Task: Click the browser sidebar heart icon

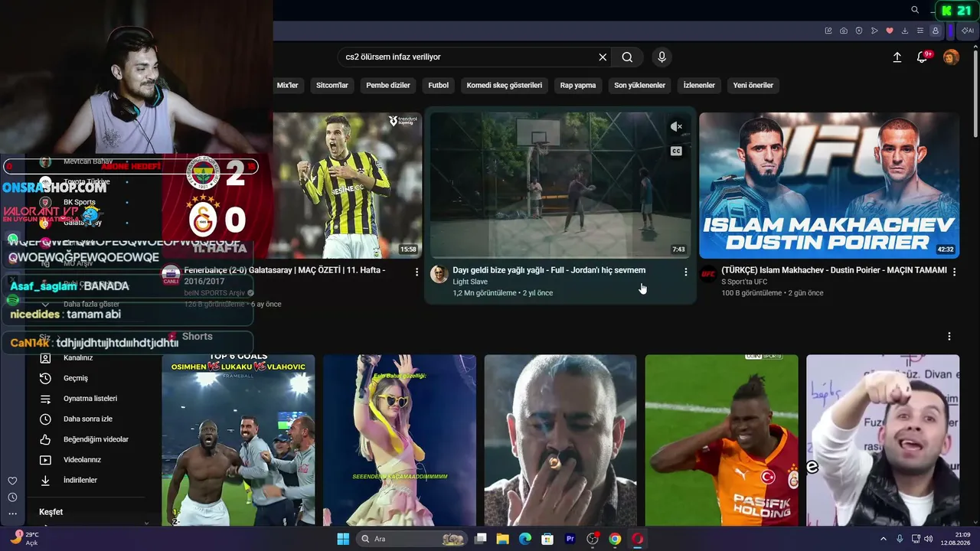Action: pos(12,481)
